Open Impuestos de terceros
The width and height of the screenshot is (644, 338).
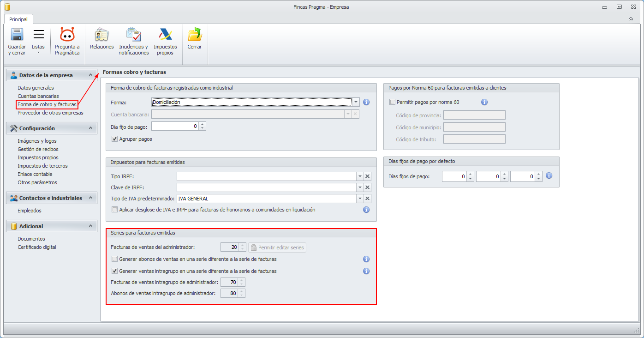pos(42,166)
